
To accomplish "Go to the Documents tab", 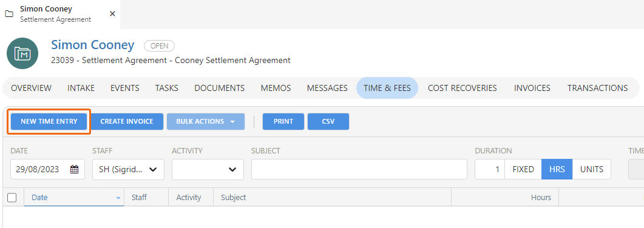I will click(x=219, y=88).
